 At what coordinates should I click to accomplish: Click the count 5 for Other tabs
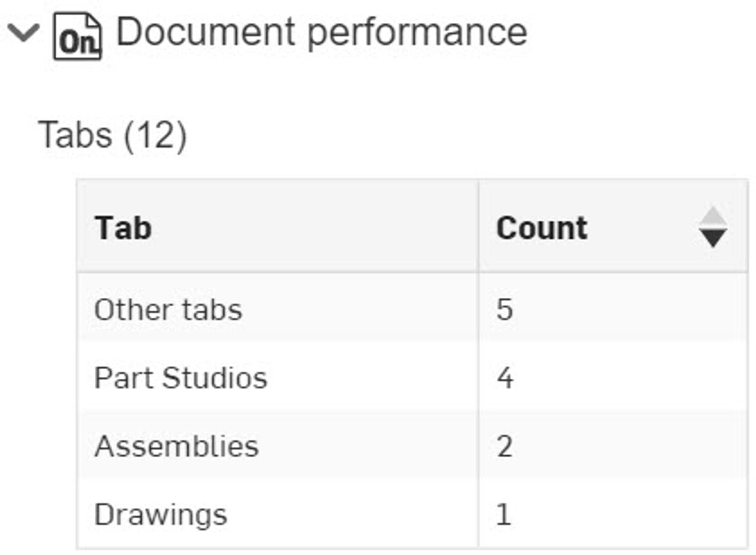505,310
